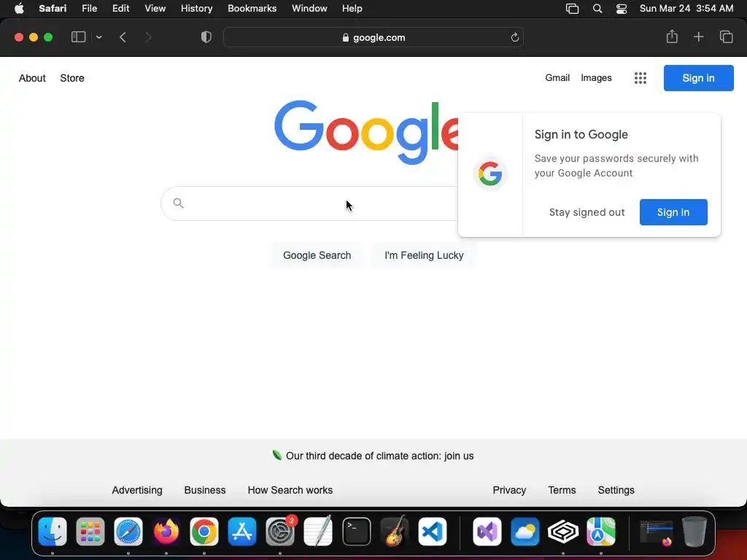Open Spotlight search in menu bar
Image resolution: width=747 pixels, height=560 pixels.
pos(597,9)
